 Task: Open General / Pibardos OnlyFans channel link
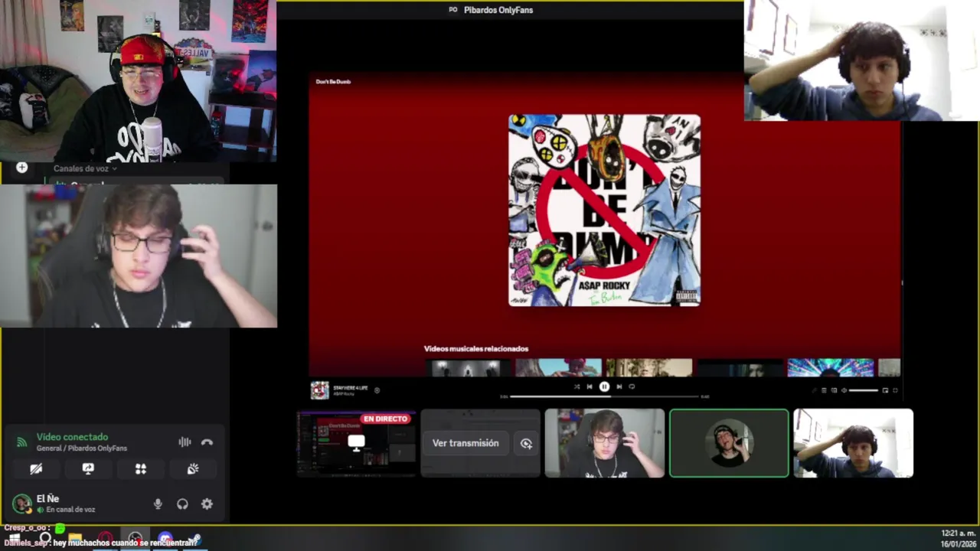coord(82,448)
